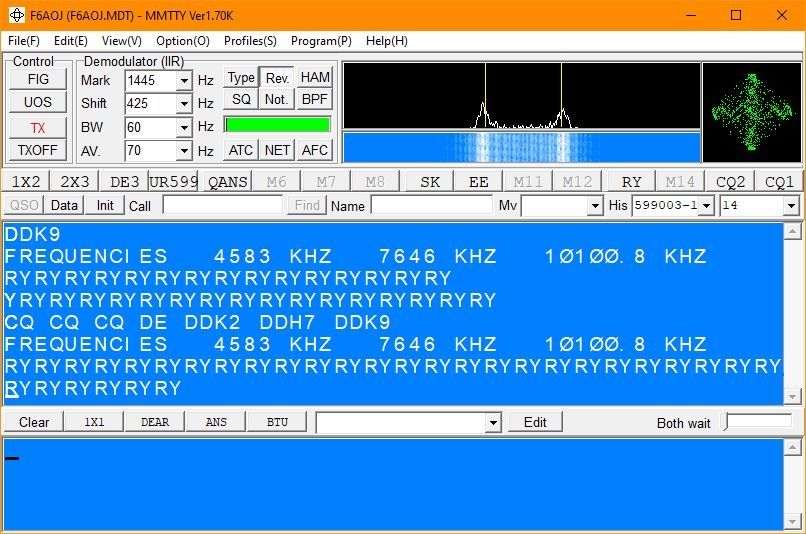Open the His RST dropdown
Screen dimensions: 806x534
[x=706, y=205]
